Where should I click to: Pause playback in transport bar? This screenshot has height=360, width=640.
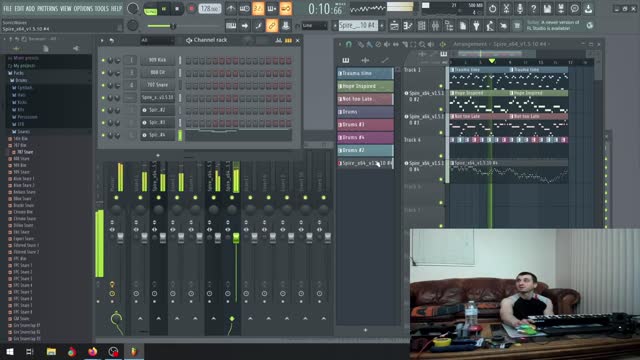164,9
